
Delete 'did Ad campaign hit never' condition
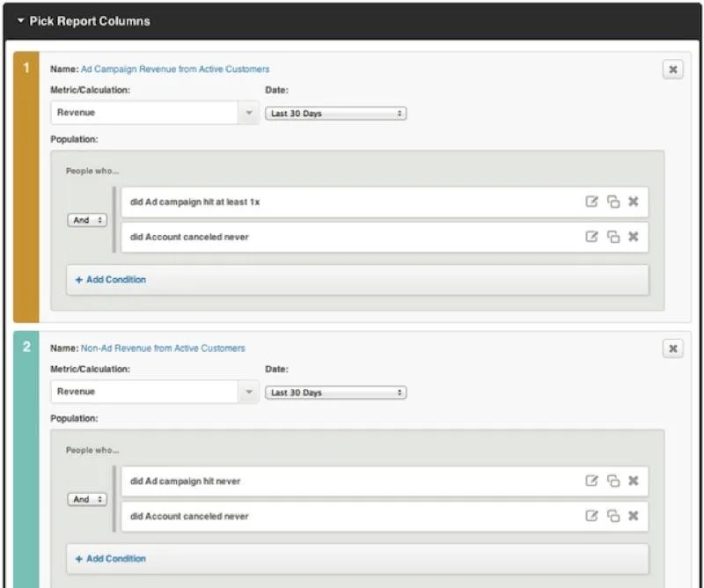point(633,481)
